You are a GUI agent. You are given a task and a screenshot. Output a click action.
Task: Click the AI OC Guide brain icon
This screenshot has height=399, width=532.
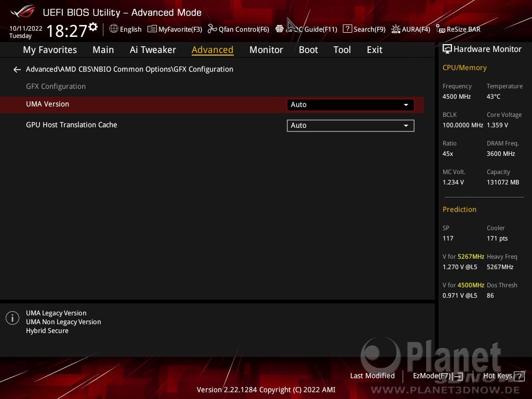(279, 29)
